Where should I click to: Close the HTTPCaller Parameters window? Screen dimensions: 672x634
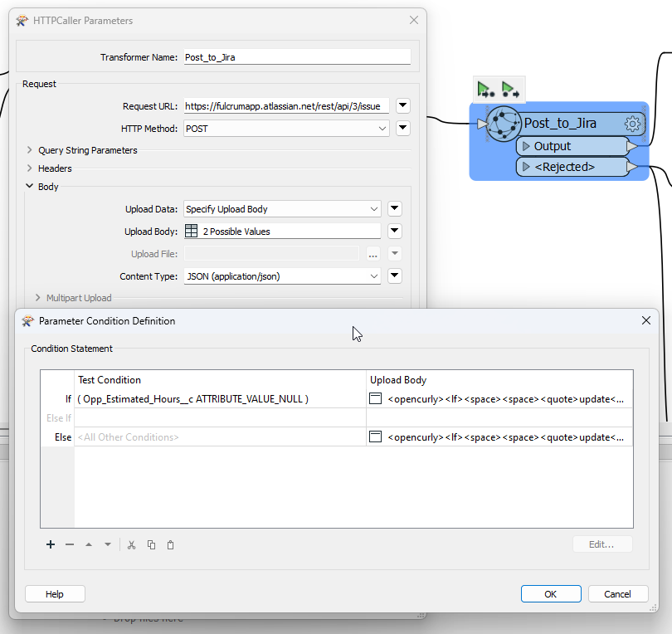[414, 20]
